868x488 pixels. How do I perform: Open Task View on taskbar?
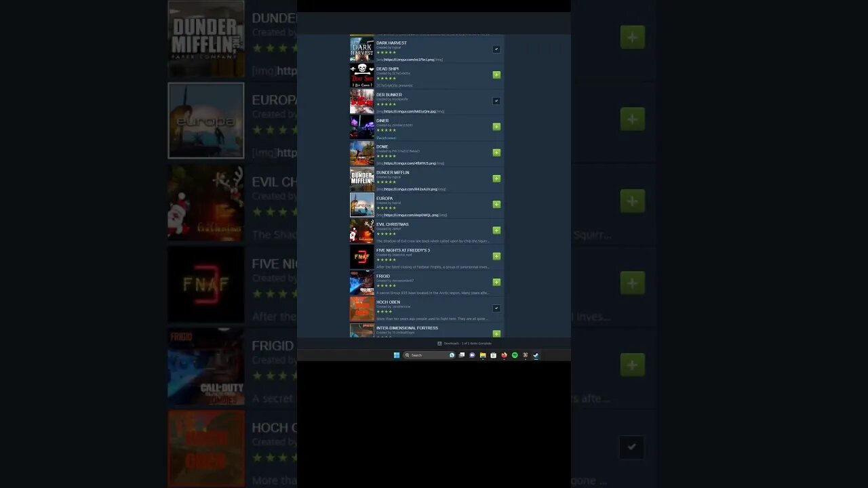tap(462, 355)
